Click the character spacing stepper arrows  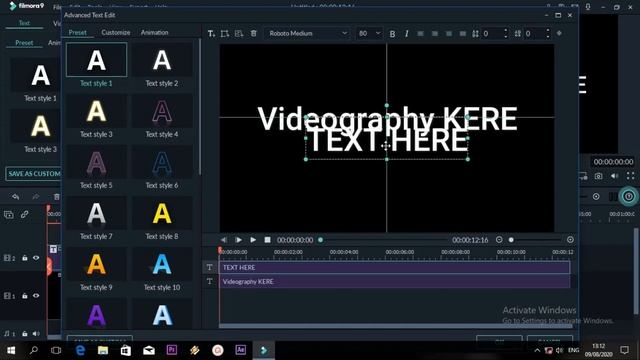coord(506,33)
